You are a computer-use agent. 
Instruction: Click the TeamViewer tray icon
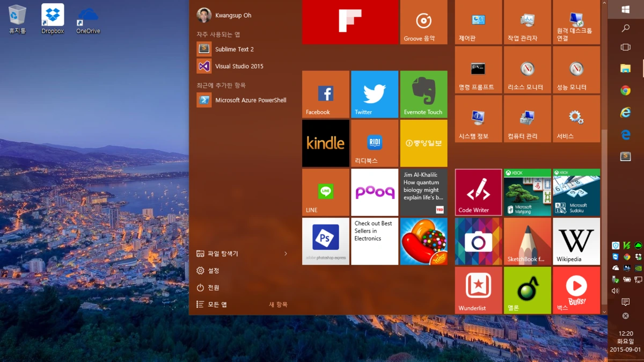(616, 257)
